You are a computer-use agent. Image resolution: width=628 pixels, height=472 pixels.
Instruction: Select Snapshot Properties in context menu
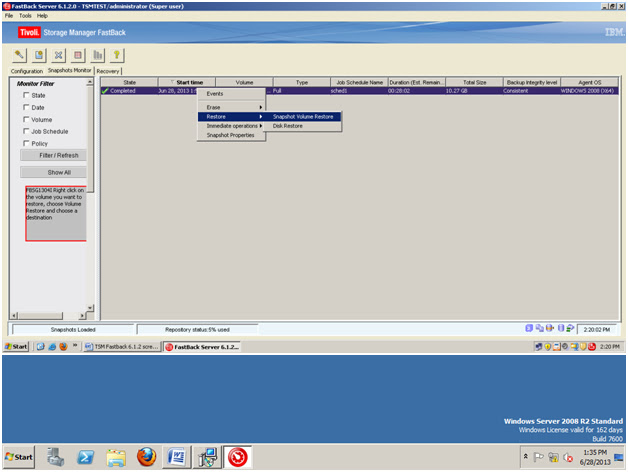coord(231,135)
